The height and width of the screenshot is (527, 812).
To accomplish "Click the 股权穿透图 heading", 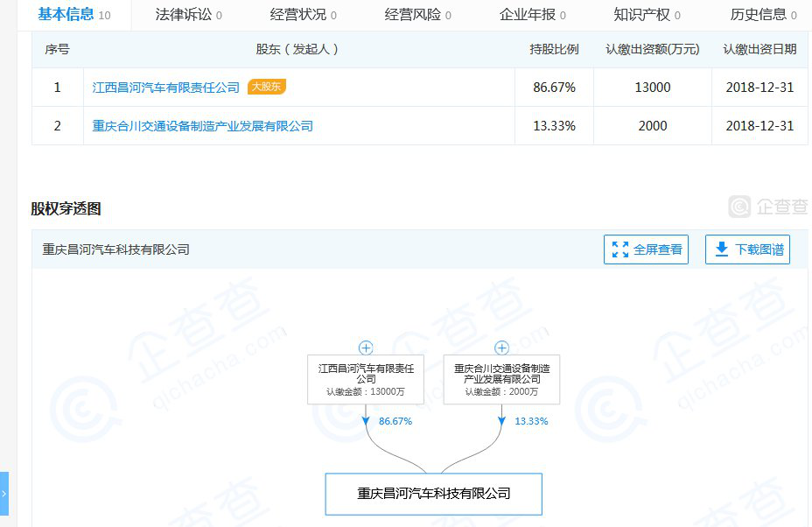I will coord(66,209).
